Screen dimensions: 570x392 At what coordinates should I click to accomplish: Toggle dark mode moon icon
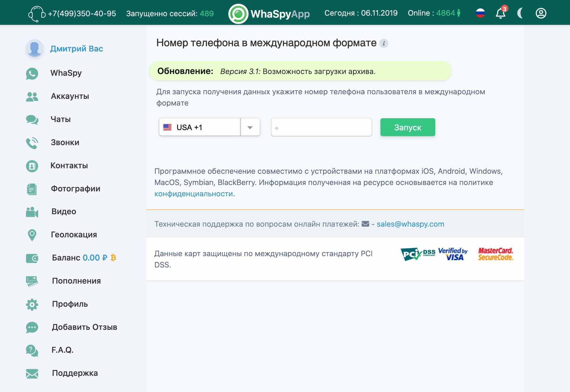coord(520,13)
